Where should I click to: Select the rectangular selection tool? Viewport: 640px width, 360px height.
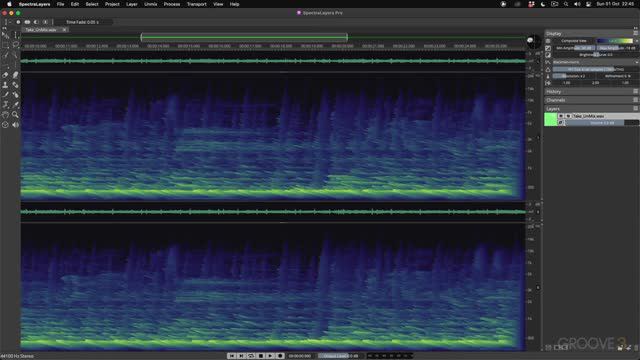coord(5,45)
